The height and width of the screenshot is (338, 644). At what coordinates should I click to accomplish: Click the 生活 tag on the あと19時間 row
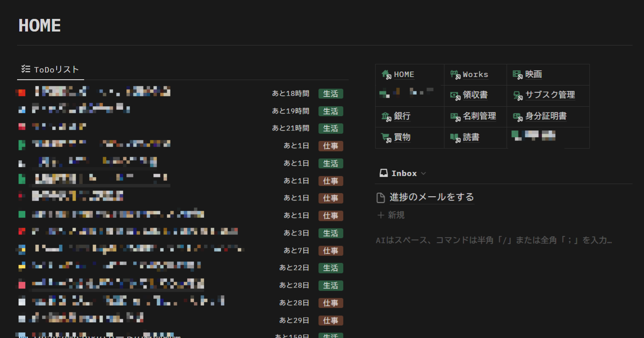coord(331,111)
